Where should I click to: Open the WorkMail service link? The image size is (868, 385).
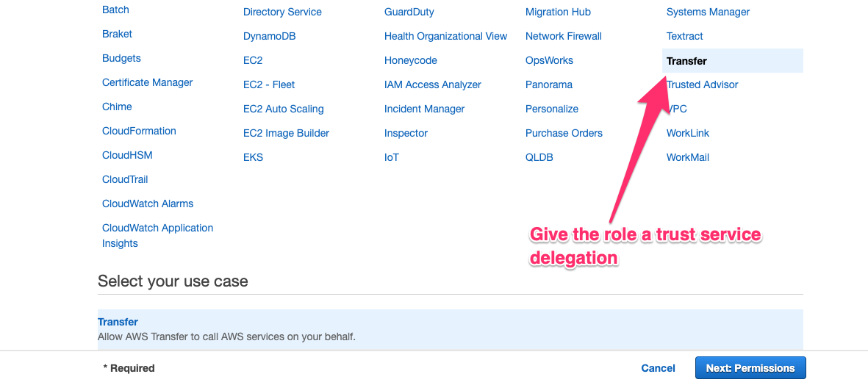687,157
